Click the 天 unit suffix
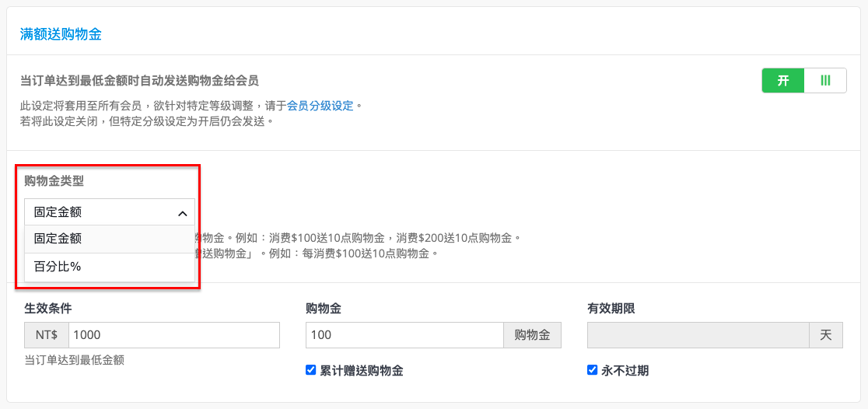The width and height of the screenshot is (868, 409). pos(826,335)
